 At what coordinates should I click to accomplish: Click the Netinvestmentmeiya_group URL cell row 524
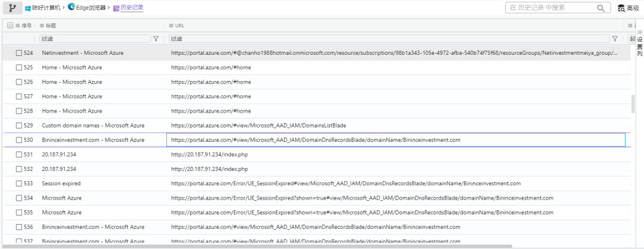[394, 53]
